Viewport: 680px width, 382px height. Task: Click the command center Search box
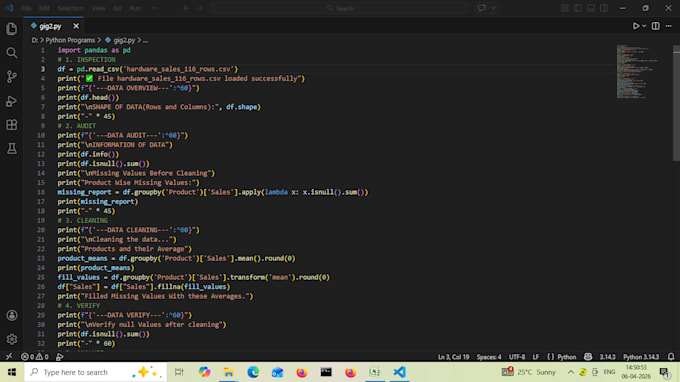(x=340, y=8)
